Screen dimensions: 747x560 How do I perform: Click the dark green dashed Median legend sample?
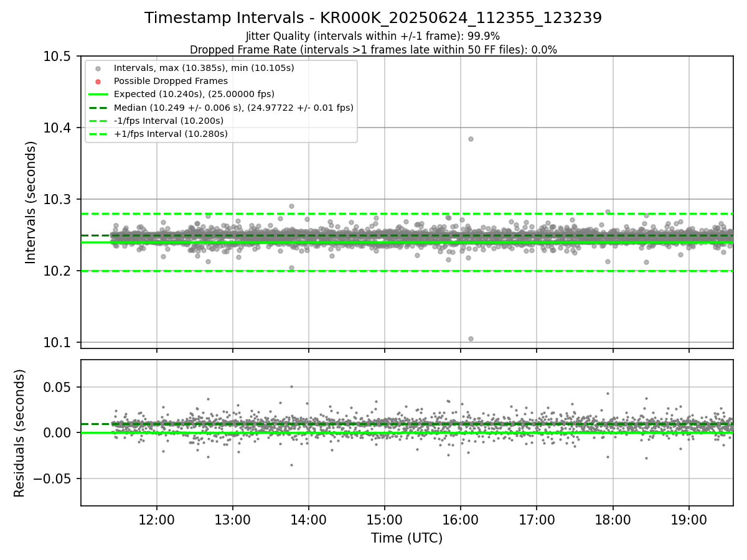pos(99,108)
